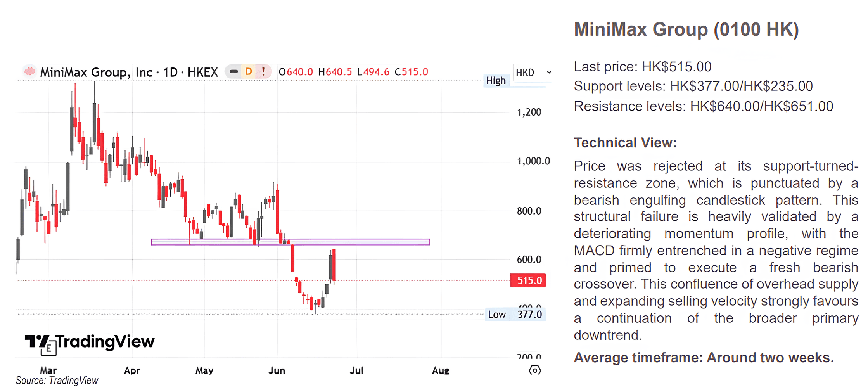Click the MiniMax Group logo icon
The width and height of the screenshot is (868, 391).
pyautogui.click(x=29, y=71)
